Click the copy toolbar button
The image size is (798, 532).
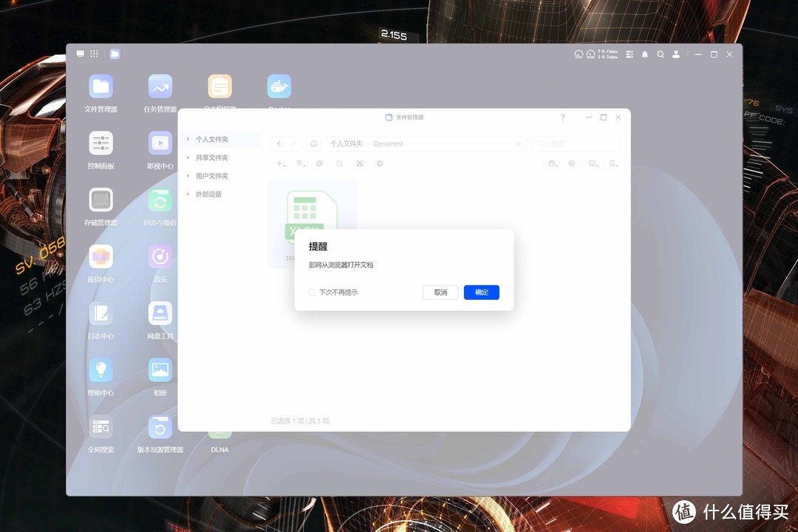pos(320,163)
